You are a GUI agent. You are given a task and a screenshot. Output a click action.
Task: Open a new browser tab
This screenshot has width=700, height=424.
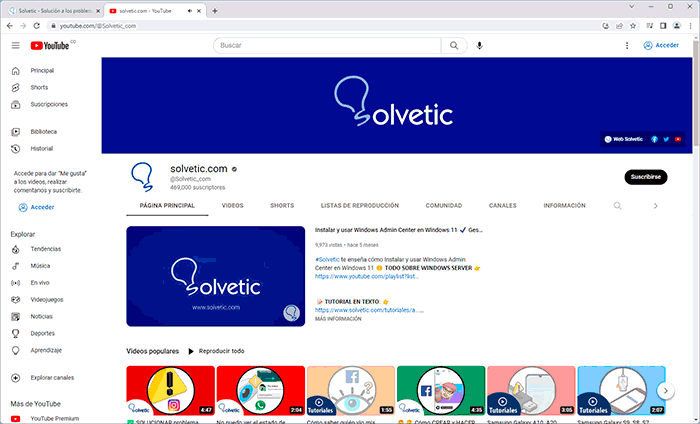point(215,11)
